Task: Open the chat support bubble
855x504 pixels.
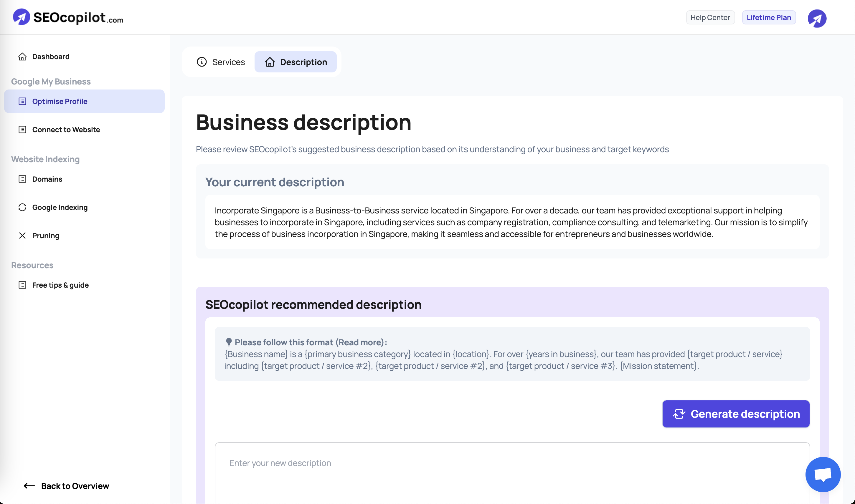Action: point(823,474)
